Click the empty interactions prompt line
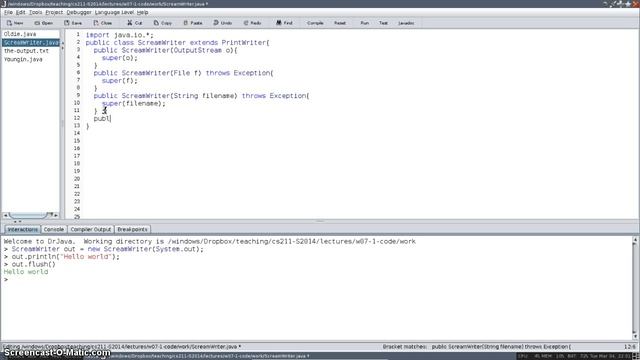 317,280
